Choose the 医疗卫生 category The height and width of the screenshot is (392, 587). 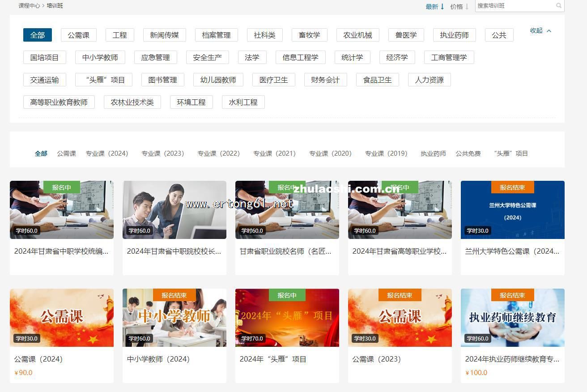coord(274,80)
